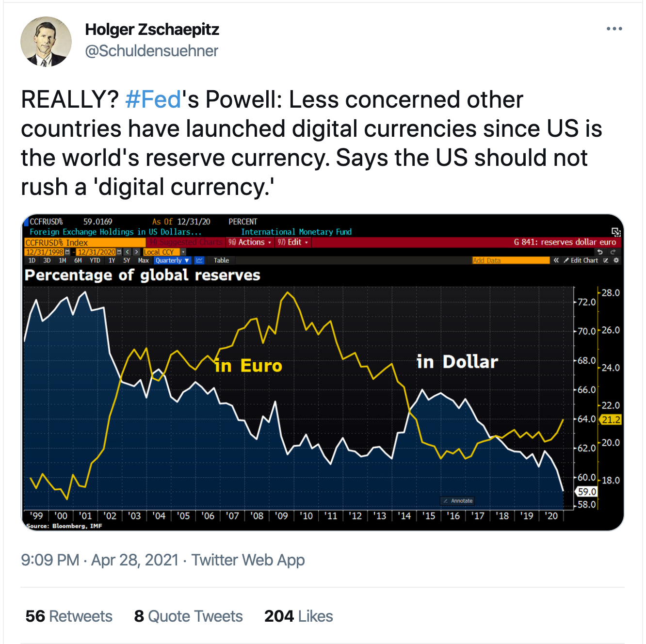This screenshot has width=646, height=644.
Task: Click the #Fed hashtag link
Action: (153, 100)
